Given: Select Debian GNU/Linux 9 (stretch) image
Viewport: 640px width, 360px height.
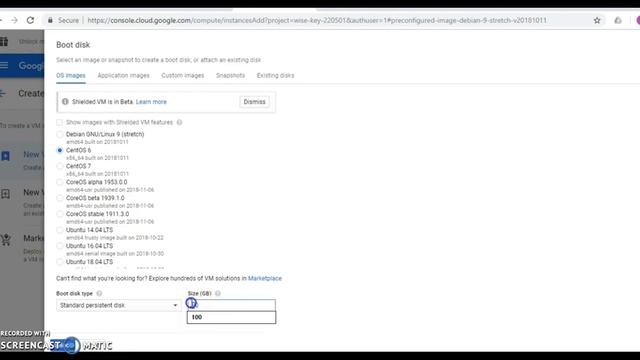Looking at the screenshot, I should (x=60, y=134).
